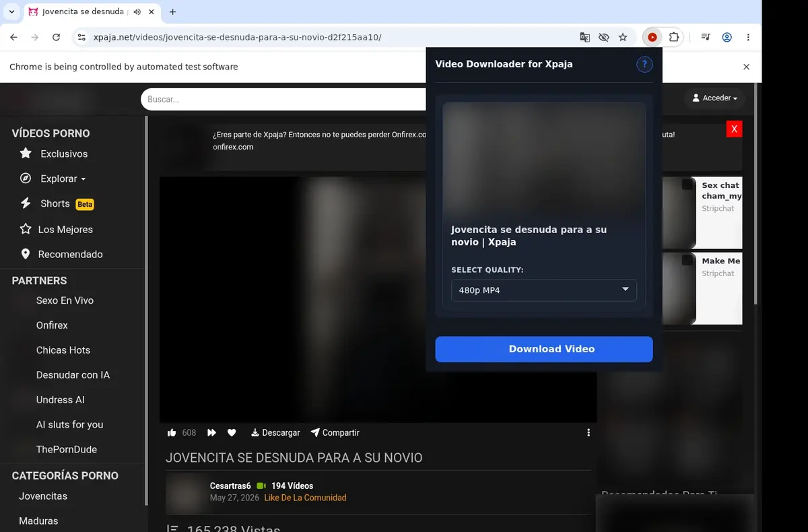Click the onfirex.com ad link

point(233,146)
